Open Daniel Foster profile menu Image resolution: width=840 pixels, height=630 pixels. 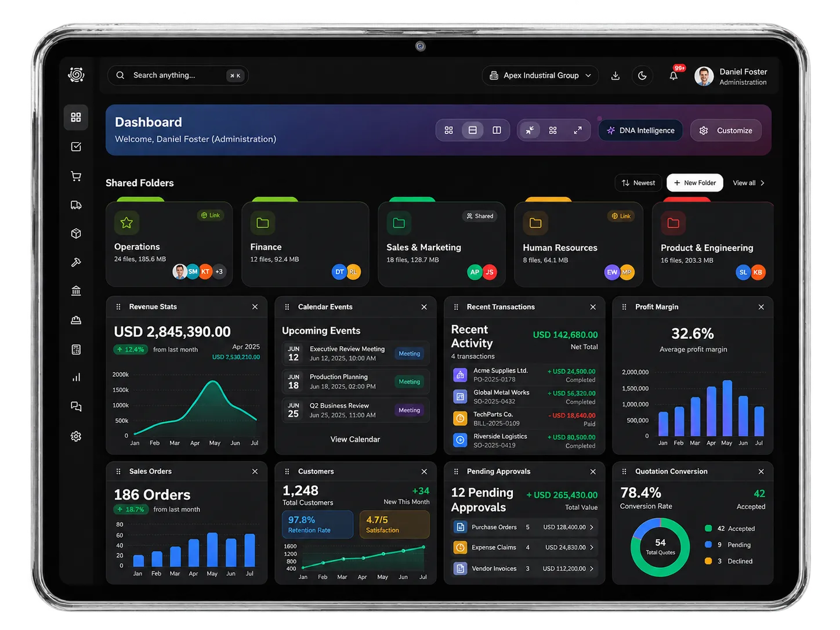point(731,76)
